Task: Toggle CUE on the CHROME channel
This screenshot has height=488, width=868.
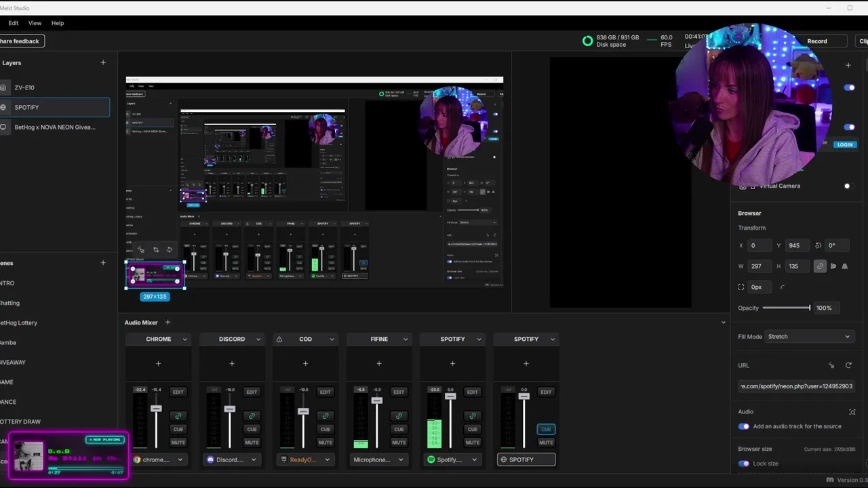Action: [178, 429]
